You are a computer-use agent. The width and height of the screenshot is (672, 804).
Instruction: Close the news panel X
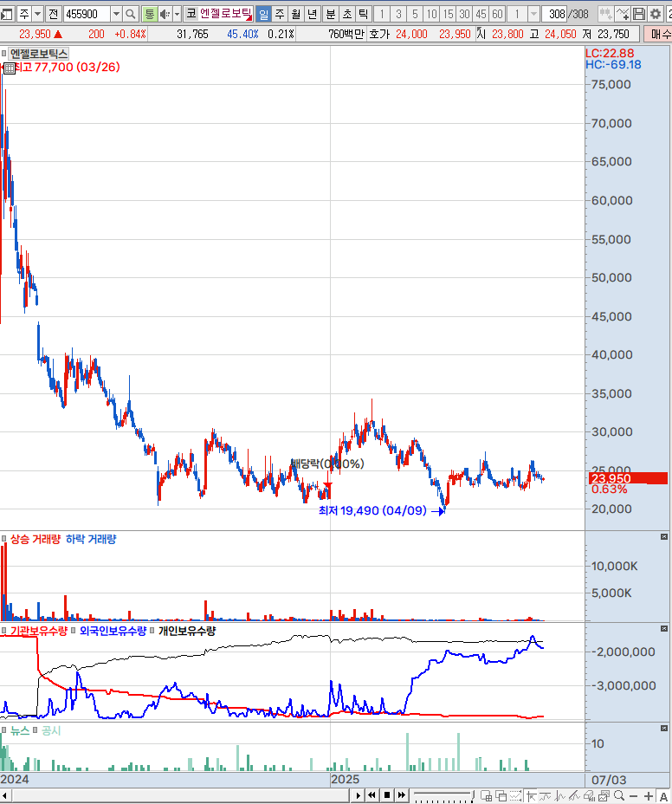(x=664, y=728)
